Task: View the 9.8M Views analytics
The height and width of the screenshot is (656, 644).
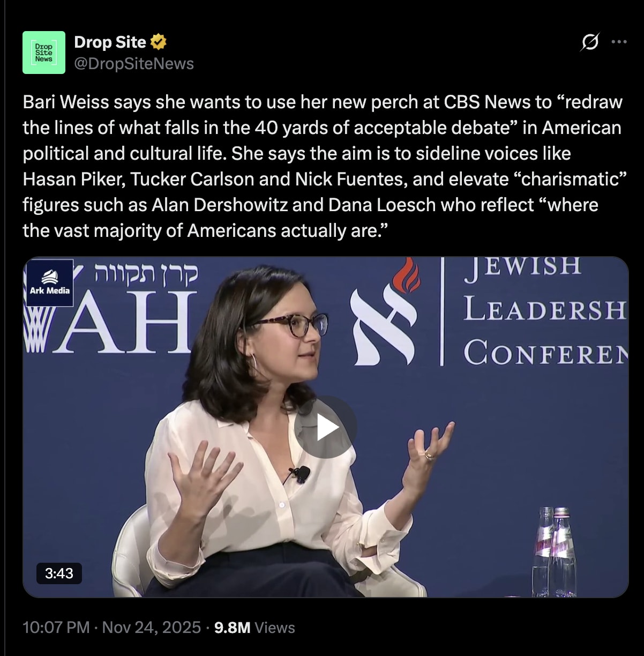Action: tap(254, 627)
